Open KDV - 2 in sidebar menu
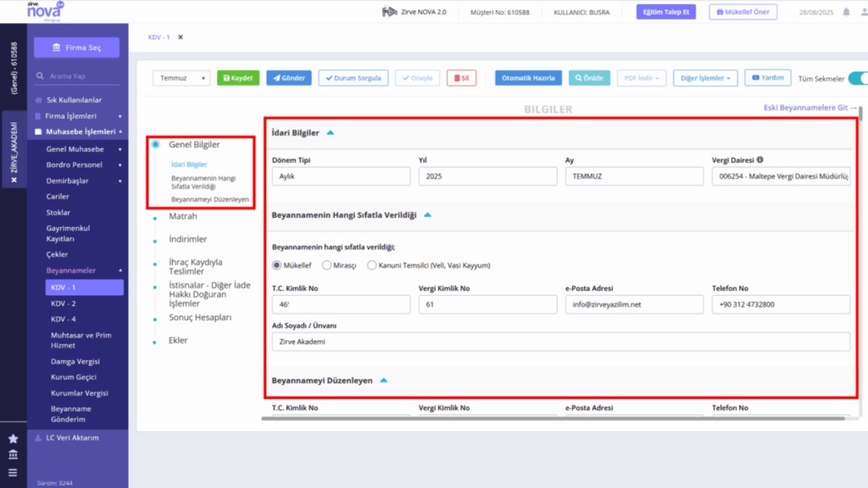The height and width of the screenshot is (488, 868). coord(64,303)
